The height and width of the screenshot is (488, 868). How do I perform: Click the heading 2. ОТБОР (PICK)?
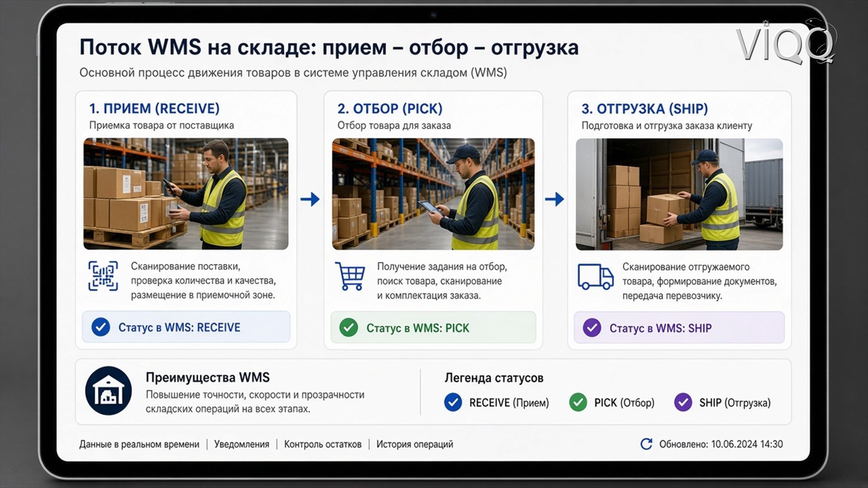[390, 108]
